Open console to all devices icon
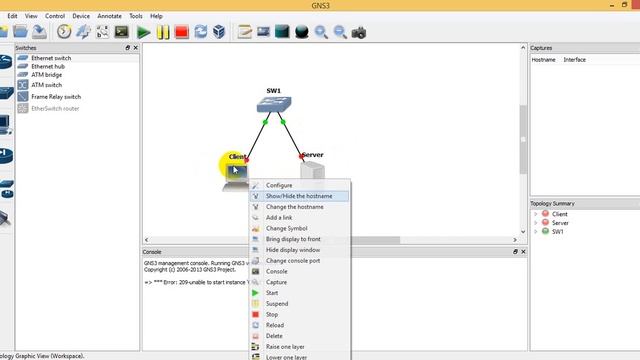The width and height of the screenshot is (640, 360). [x=122, y=32]
